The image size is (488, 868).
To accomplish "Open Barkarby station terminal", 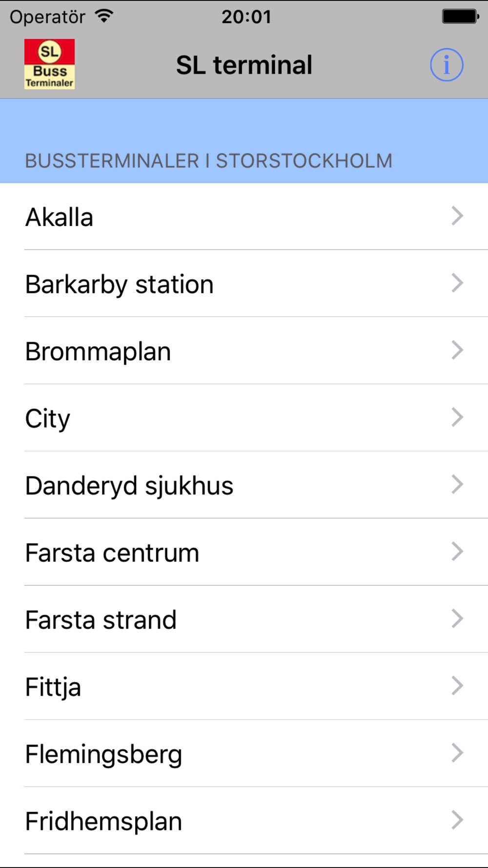I will (244, 284).
